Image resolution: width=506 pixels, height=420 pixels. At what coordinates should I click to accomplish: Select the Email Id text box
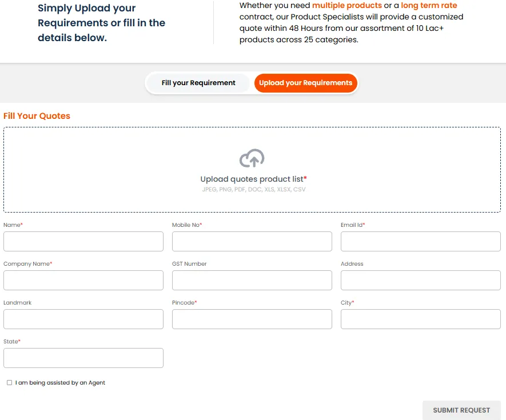coord(420,242)
